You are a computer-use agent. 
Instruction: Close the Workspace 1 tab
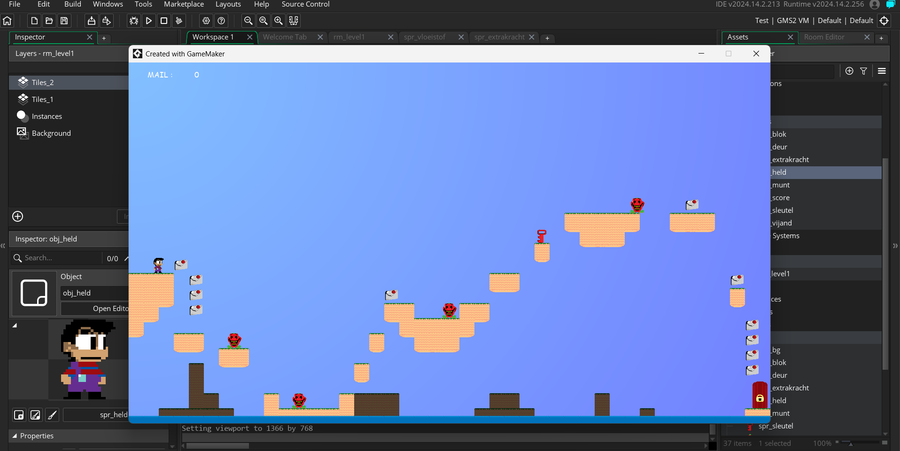(x=250, y=37)
